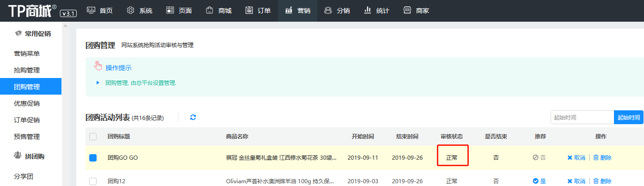The image size is (644, 186).
Task: Toggle the 推荐 status on 团购12 row
Action: tap(539, 181)
